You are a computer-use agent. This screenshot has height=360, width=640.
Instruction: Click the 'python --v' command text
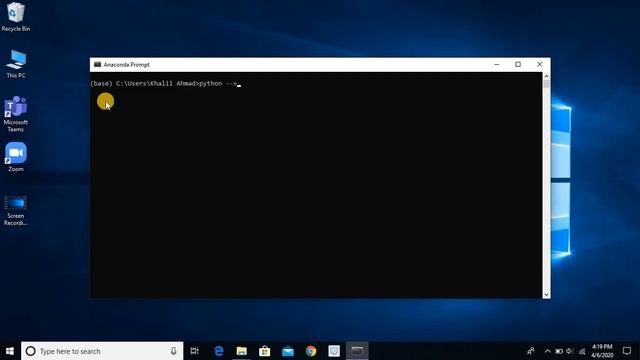[x=218, y=83]
